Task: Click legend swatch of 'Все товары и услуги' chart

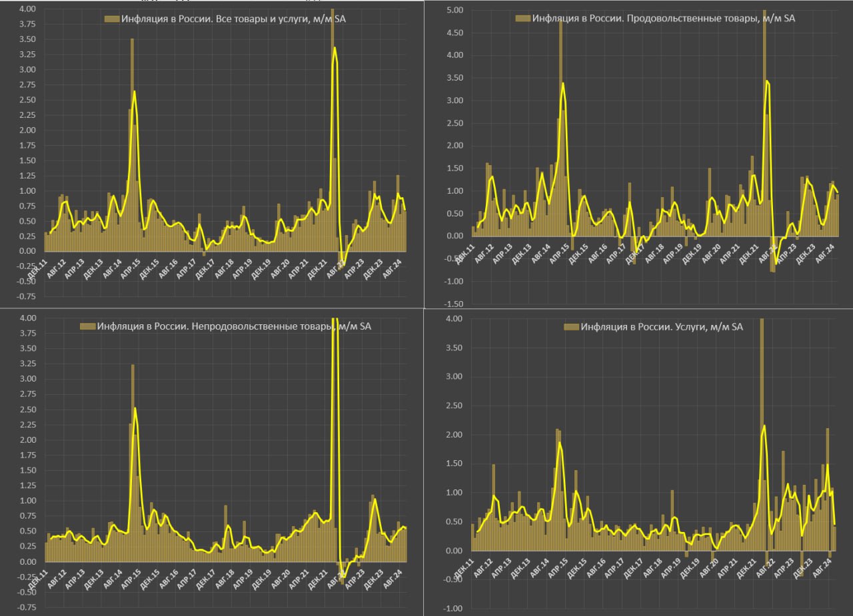Action: [113, 19]
